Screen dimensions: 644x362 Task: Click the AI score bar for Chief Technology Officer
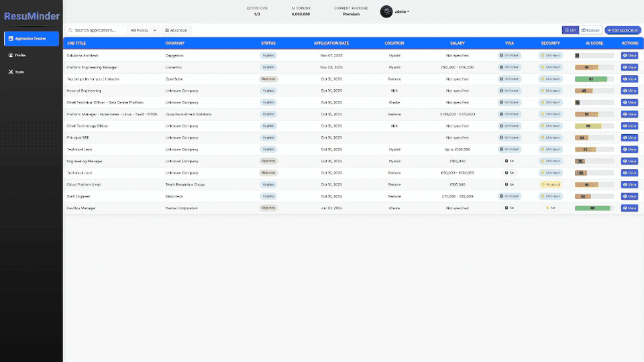coord(594,126)
